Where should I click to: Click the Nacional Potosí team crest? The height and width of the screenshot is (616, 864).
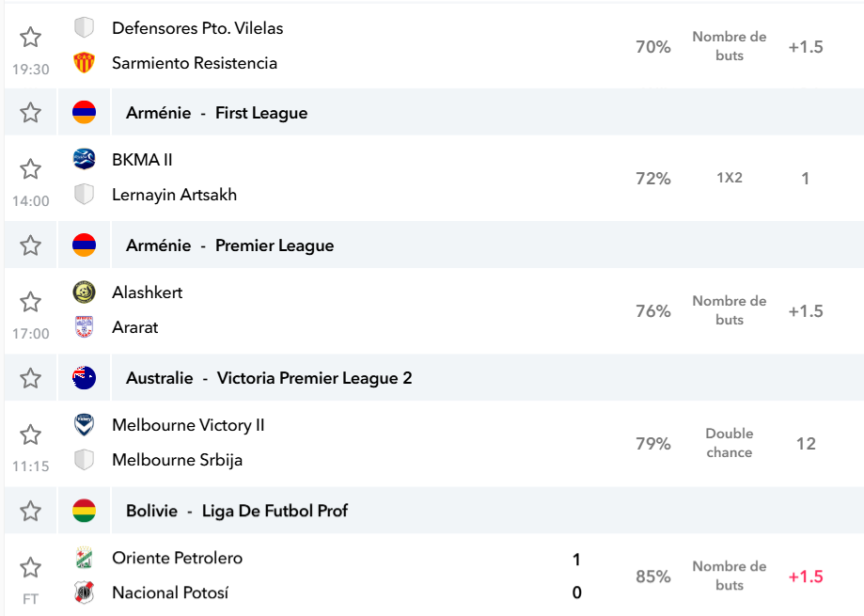tap(84, 592)
